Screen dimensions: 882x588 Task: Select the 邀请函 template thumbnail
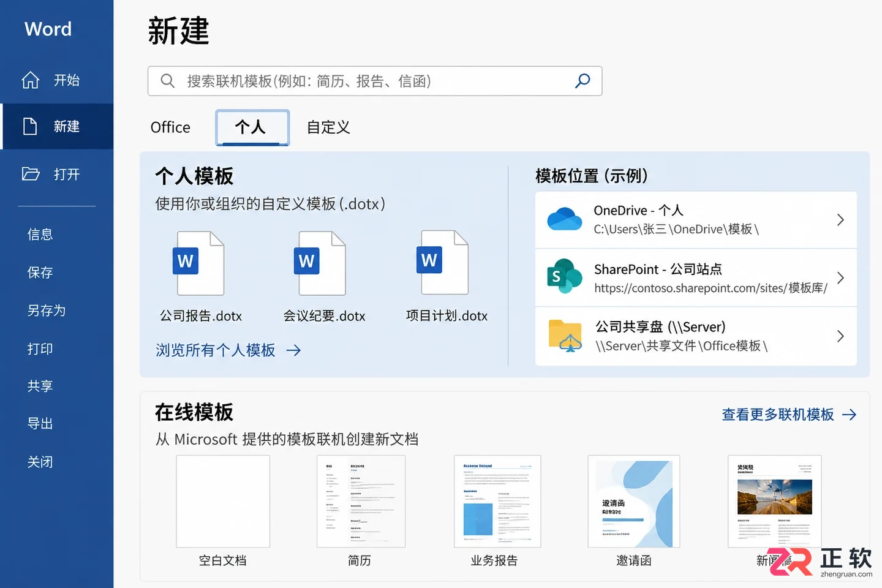click(633, 501)
